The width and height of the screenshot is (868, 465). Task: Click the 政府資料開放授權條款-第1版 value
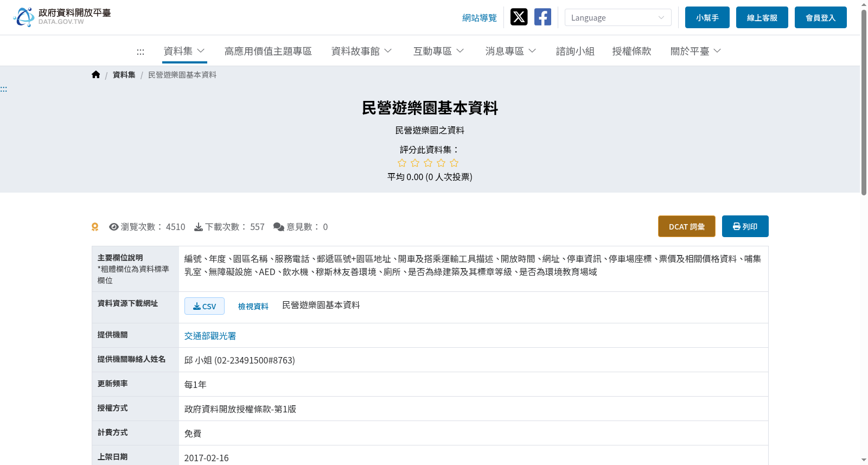click(x=240, y=409)
